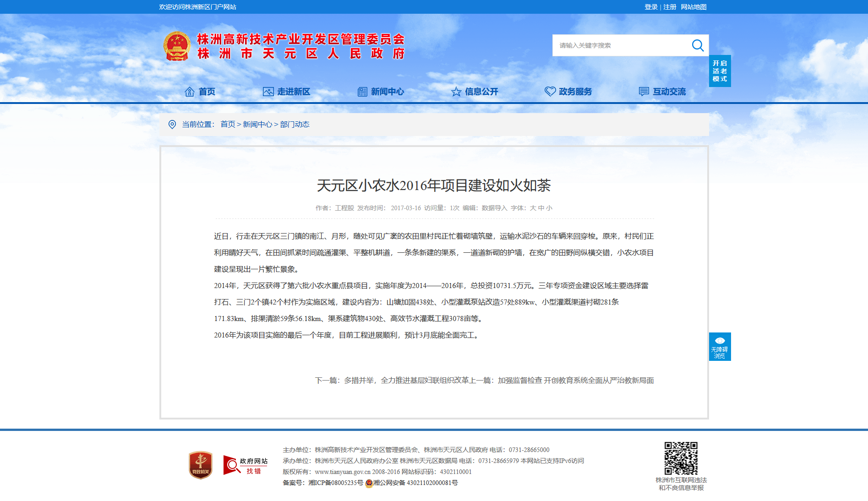Open the 首页 home icon
Viewport: 868px width, 501px height.
point(189,92)
